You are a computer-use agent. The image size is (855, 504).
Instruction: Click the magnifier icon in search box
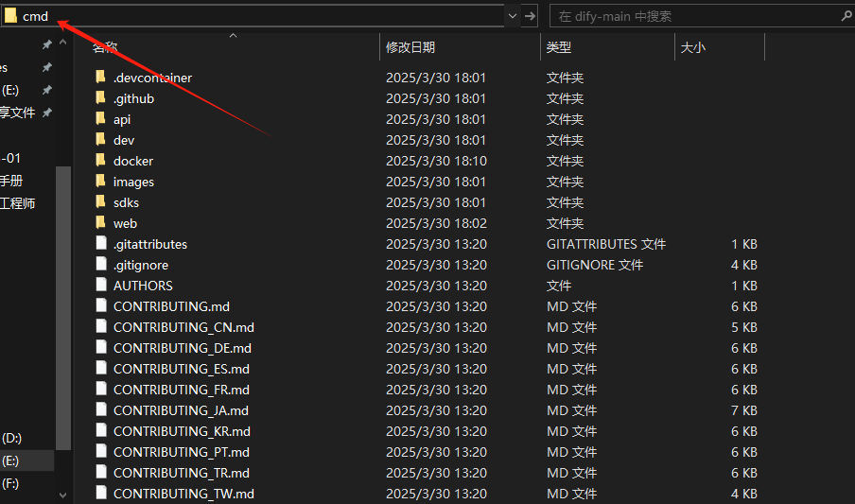(846, 16)
